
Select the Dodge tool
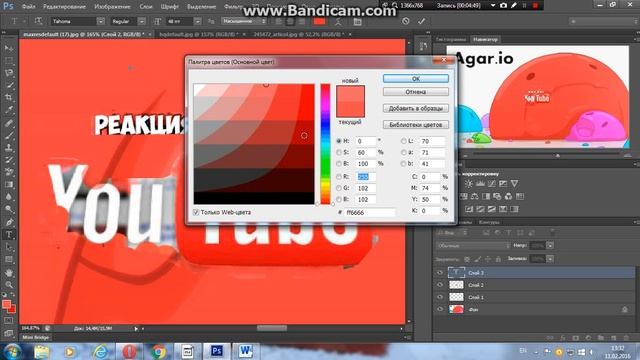9,209
